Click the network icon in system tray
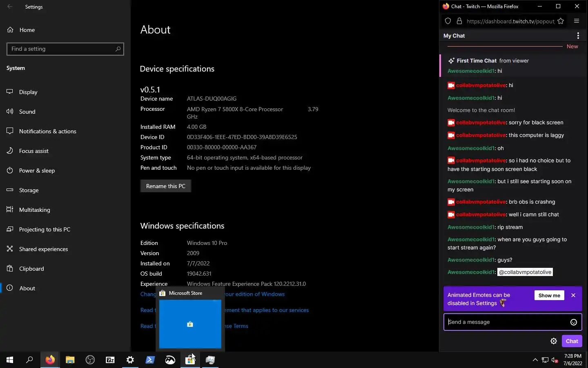This screenshot has width=588, height=368. [x=545, y=360]
